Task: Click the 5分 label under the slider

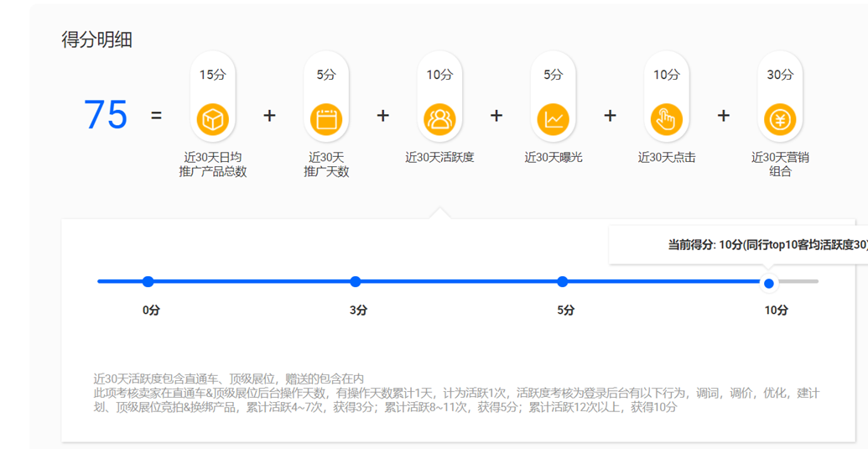Action: coord(566,311)
